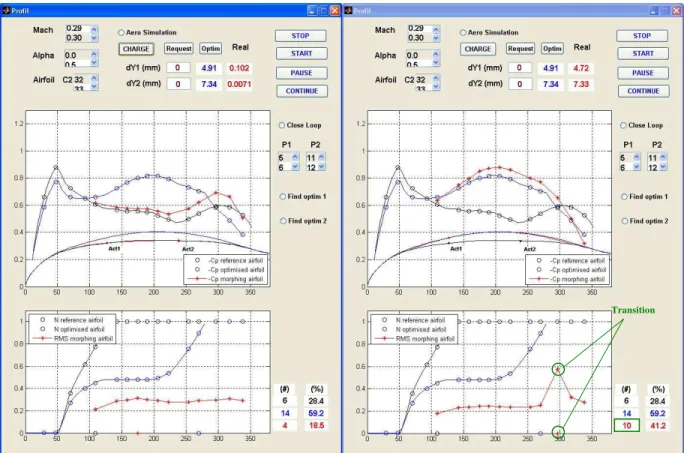Click dY2 Real value 7.33 in right window
The image size is (684, 453).
click(581, 84)
